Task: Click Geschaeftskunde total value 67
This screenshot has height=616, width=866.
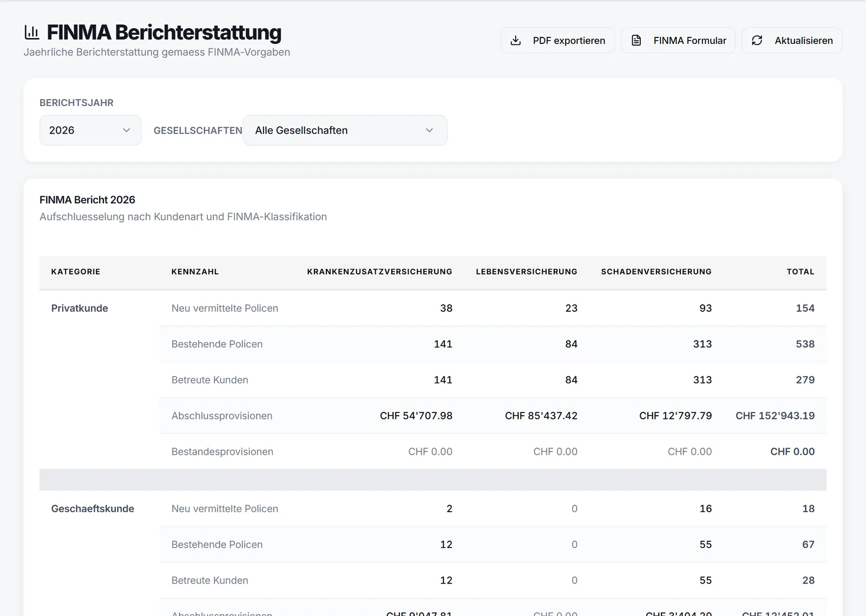Action: 809,545
